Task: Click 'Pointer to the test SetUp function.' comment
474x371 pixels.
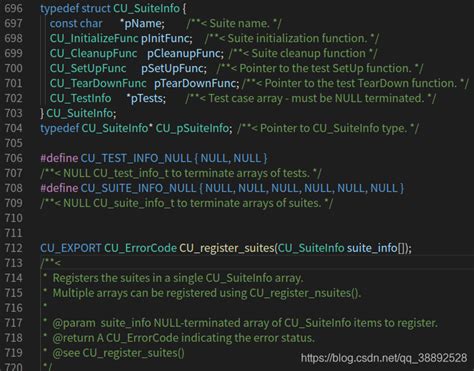Action: [326, 68]
